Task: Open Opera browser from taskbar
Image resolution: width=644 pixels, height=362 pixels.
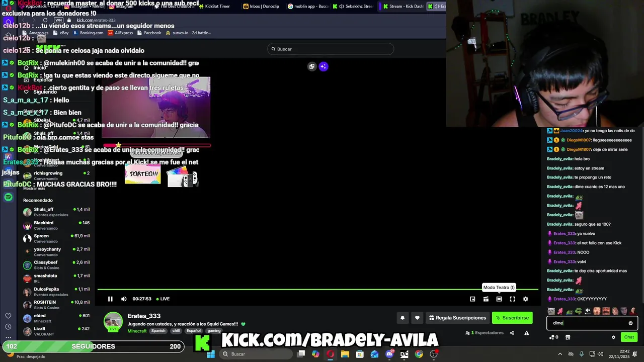Action: (x=330, y=354)
